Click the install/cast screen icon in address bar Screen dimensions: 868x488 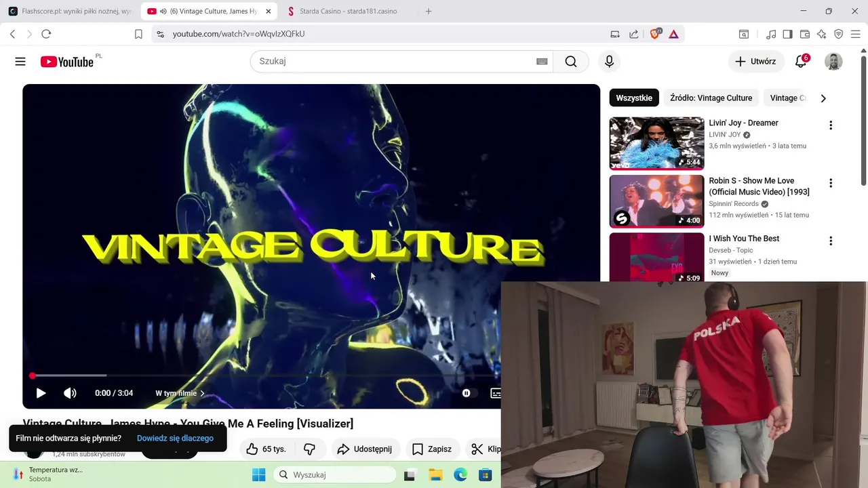coord(615,34)
